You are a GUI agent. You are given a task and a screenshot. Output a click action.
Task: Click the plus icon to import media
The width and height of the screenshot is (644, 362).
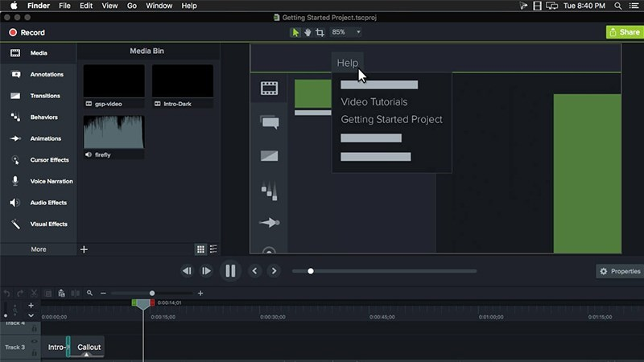pos(84,249)
